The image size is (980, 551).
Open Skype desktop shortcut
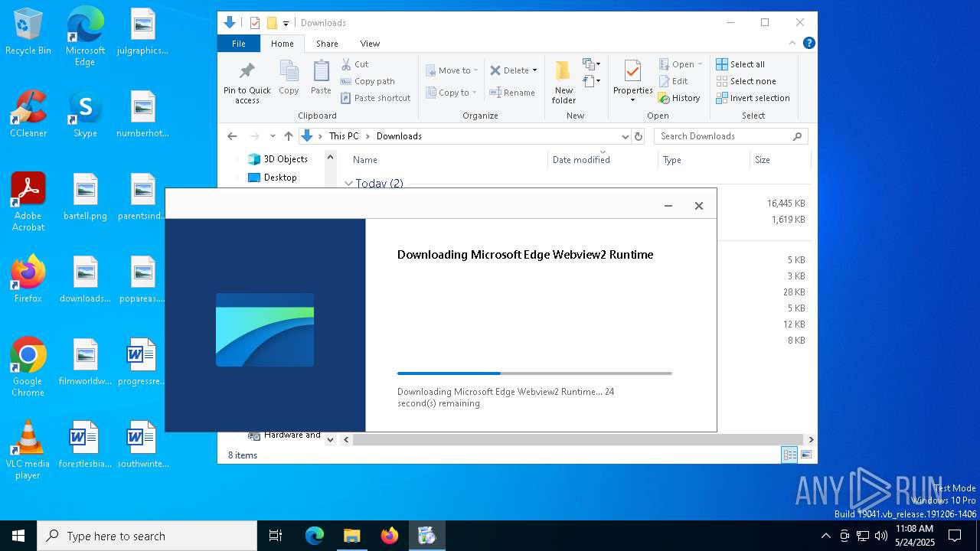(x=85, y=115)
